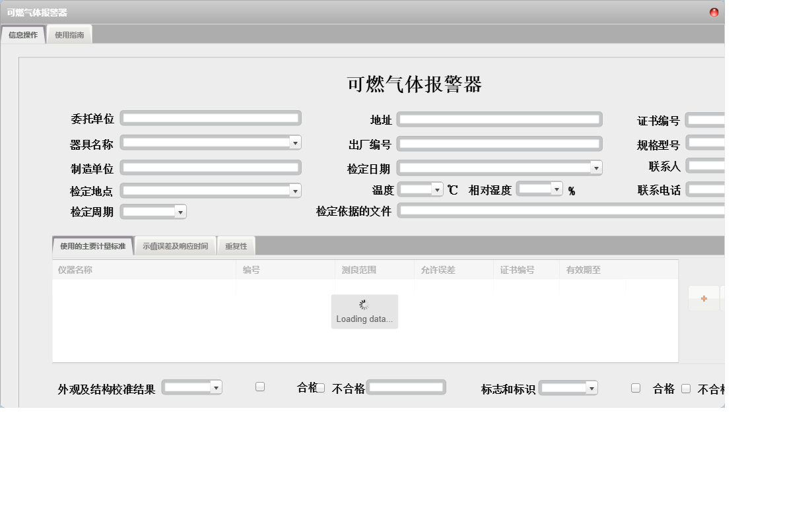Close the 可燃气体报警器 window with red button
The image size is (812, 506).
pos(714,13)
